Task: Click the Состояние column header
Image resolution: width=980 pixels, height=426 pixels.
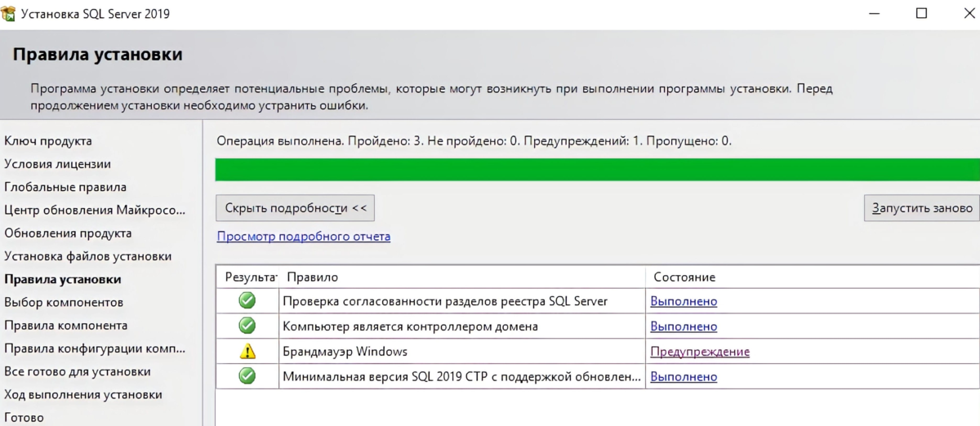Action: (813, 277)
